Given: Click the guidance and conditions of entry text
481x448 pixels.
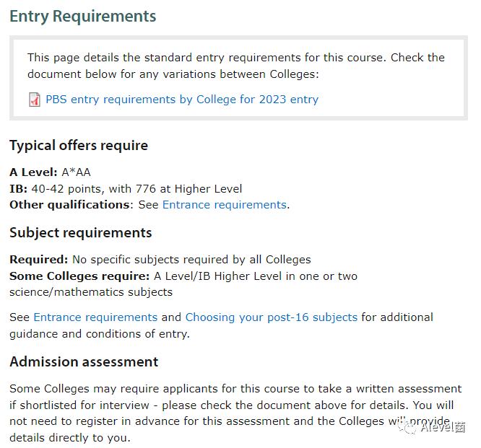Looking at the screenshot, I should [100, 334].
